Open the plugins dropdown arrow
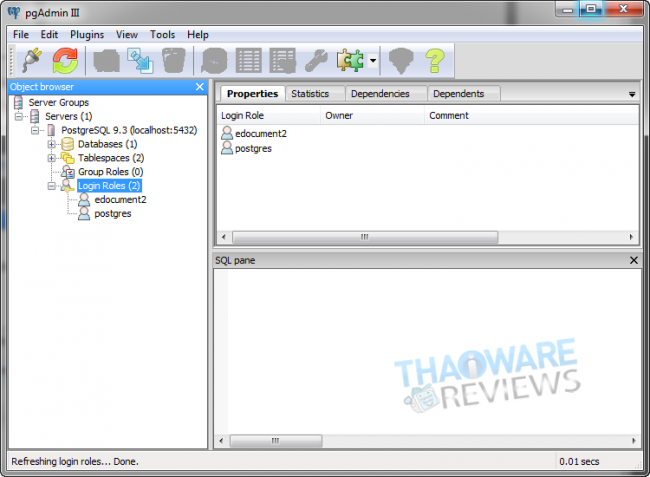This screenshot has height=477, width=650. point(373,61)
